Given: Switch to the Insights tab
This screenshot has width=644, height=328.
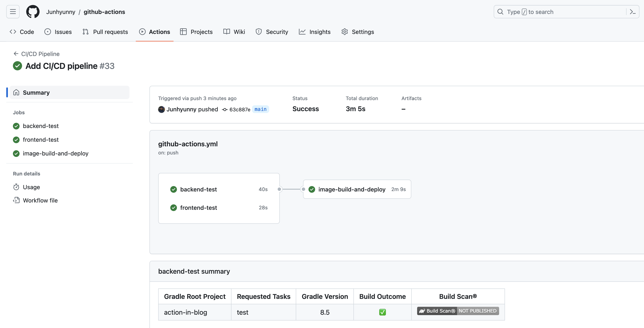Looking at the screenshot, I should pos(315,32).
